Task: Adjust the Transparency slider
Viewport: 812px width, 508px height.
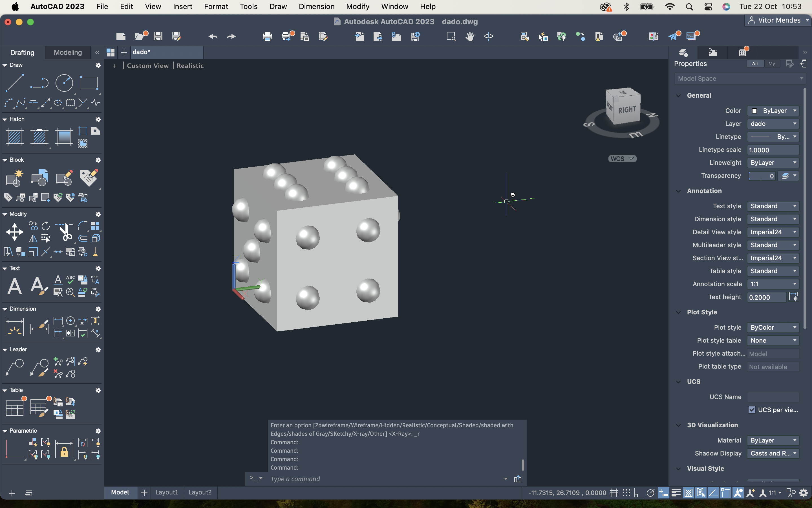Action: (x=762, y=176)
